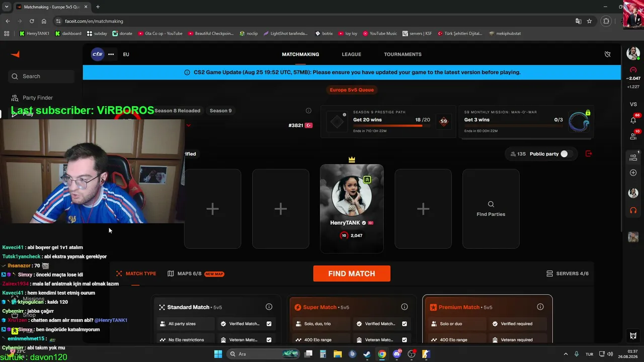Open the Chrome extensions puzzle icon
The image size is (644, 362).
[x=606, y=21]
